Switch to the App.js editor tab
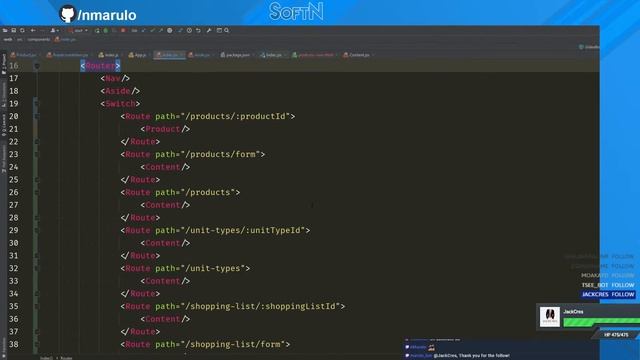Image resolution: width=640 pixels, height=360 pixels. [x=137, y=55]
